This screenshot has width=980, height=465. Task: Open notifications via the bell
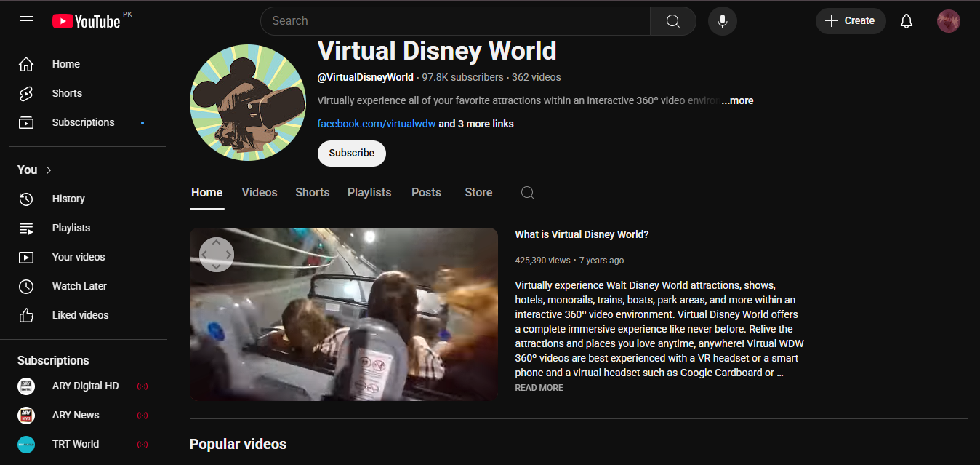pos(906,20)
